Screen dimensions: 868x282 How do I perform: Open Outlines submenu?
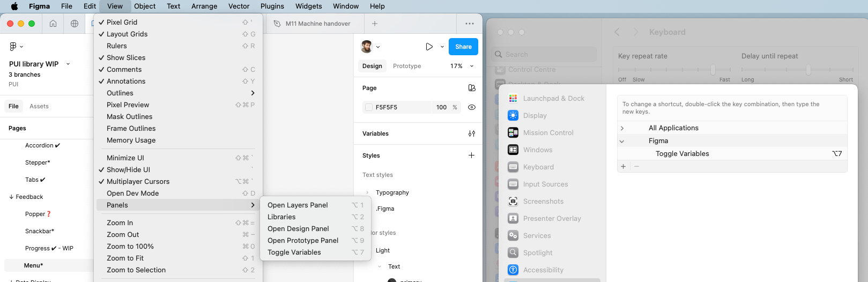coord(177,93)
